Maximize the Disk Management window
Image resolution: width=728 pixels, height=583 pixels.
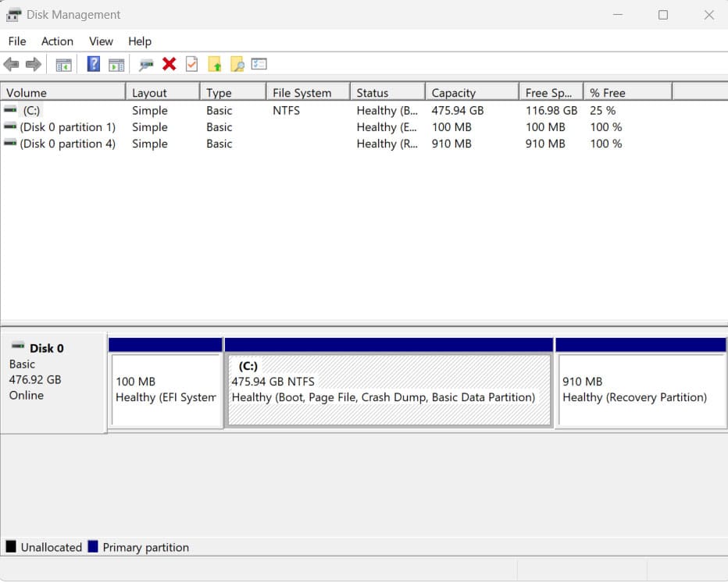(x=663, y=15)
